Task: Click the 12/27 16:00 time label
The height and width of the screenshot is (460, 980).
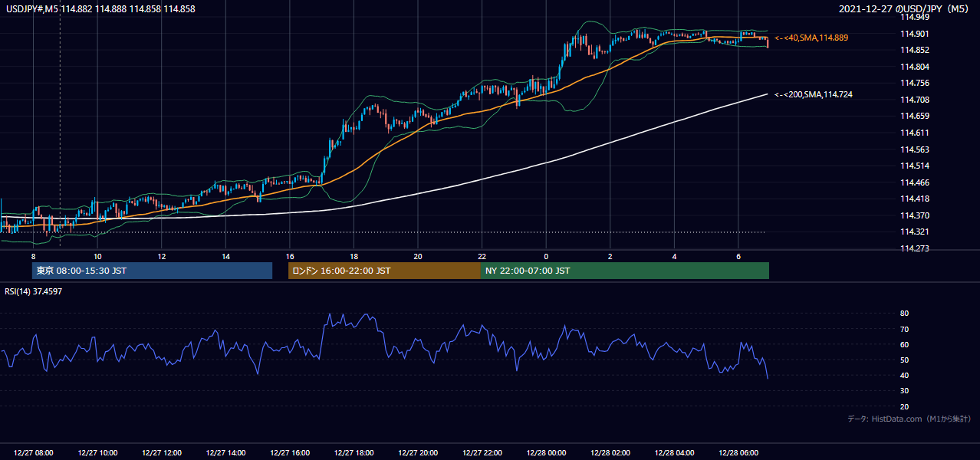Action: [290, 452]
